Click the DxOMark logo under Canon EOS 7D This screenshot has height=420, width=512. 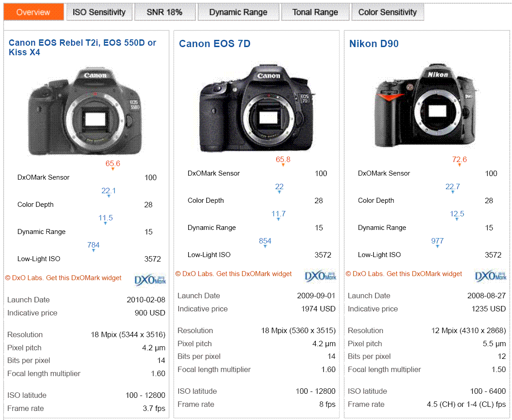[x=320, y=275]
